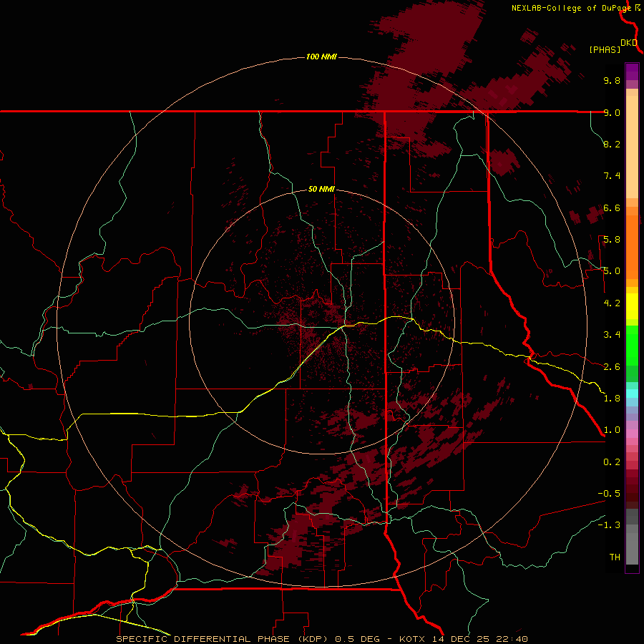This screenshot has width=644, height=644.
Task: Click the 7.4 value on the scale
Action: pyautogui.click(x=612, y=176)
